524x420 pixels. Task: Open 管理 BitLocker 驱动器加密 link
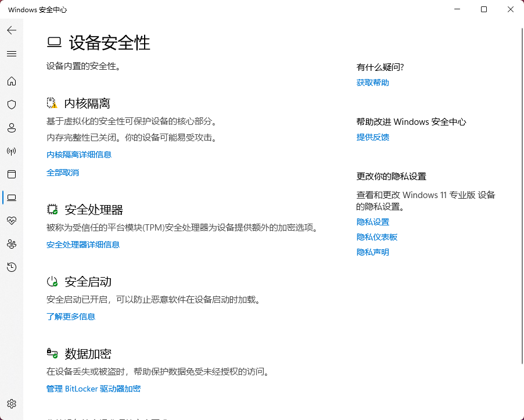click(x=94, y=389)
